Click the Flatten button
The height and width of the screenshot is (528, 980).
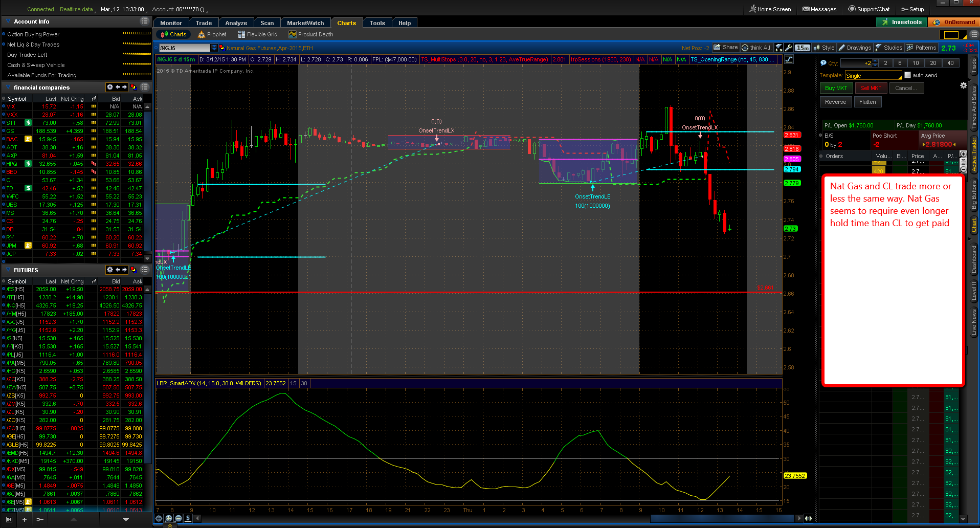coord(867,102)
